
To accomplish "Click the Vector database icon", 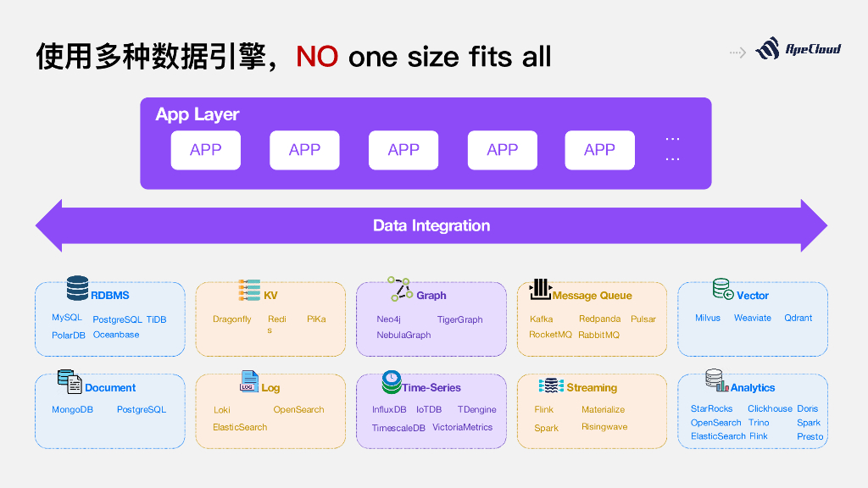I will (x=723, y=289).
